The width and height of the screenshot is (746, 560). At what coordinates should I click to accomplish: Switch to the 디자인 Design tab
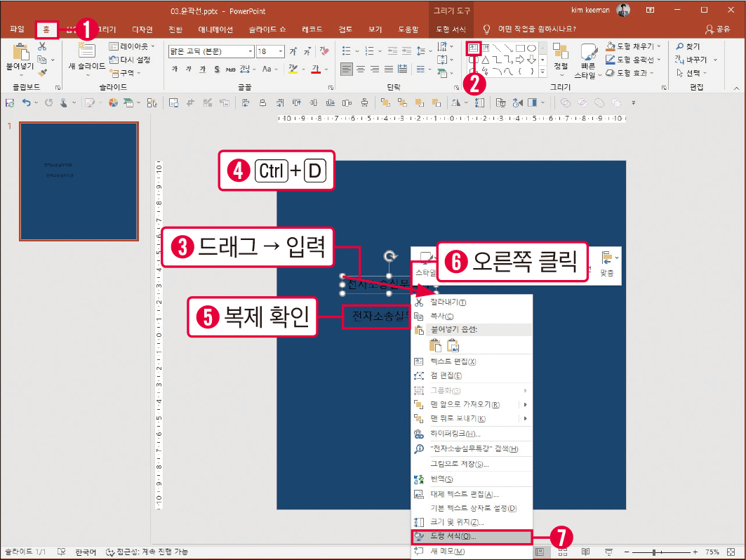142,29
